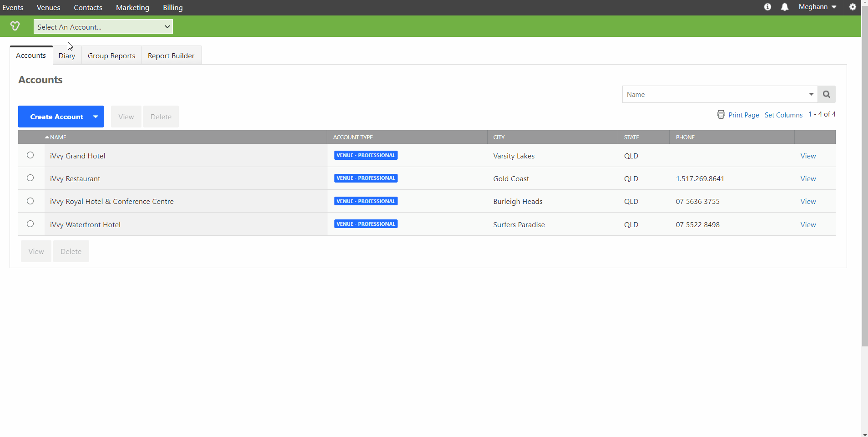
Task: Click the bottom Delete button
Action: [71, 251]
